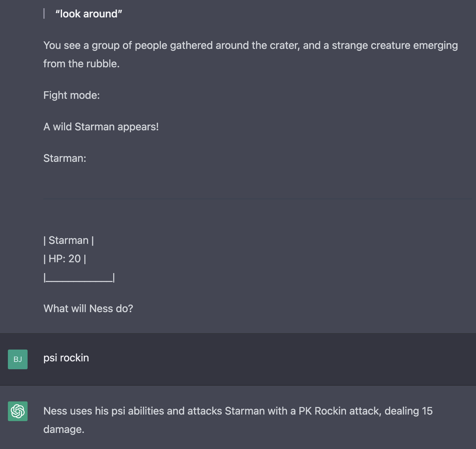The height and width of the screenshot is (449, 476).
Task: Click the "A wild Starman appears!" line
Action: pyautogui.click(x=101, y=127)
